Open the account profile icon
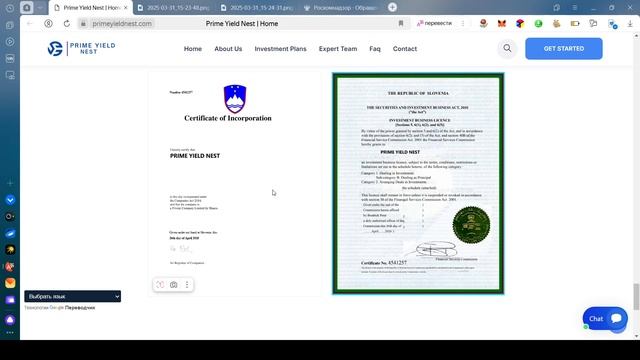 (48, 24)
